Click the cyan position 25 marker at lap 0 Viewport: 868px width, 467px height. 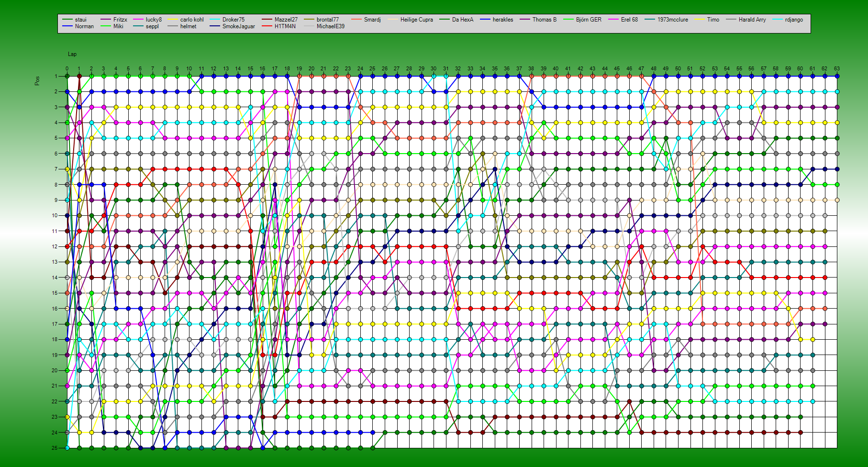coord(67,448)
